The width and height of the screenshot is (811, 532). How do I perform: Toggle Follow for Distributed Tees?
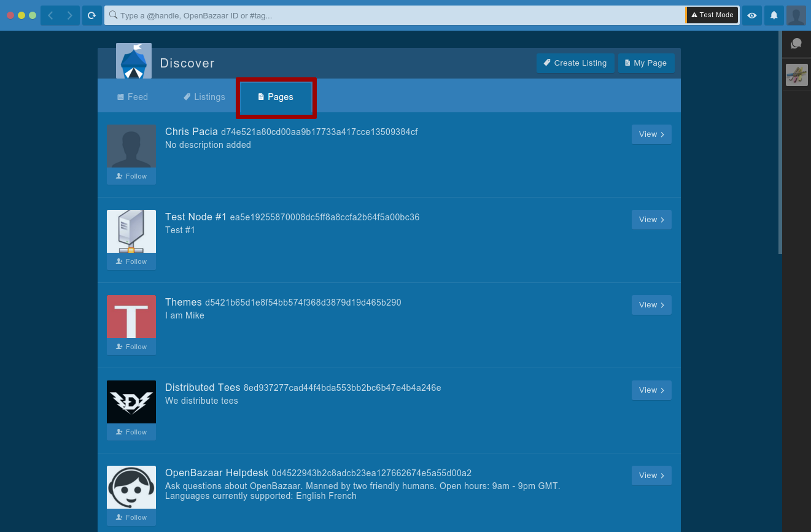click(131, 432)
